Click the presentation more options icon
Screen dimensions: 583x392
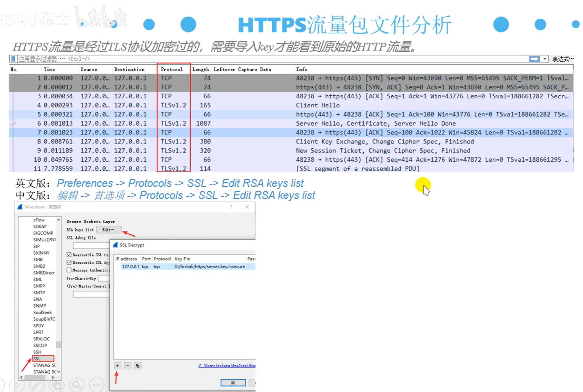coord(96,385)
